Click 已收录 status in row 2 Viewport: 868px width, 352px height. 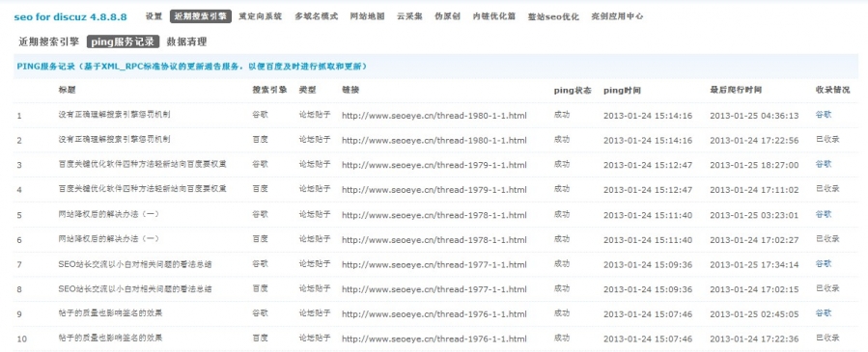pyautogui.click(x=827, y=139)
